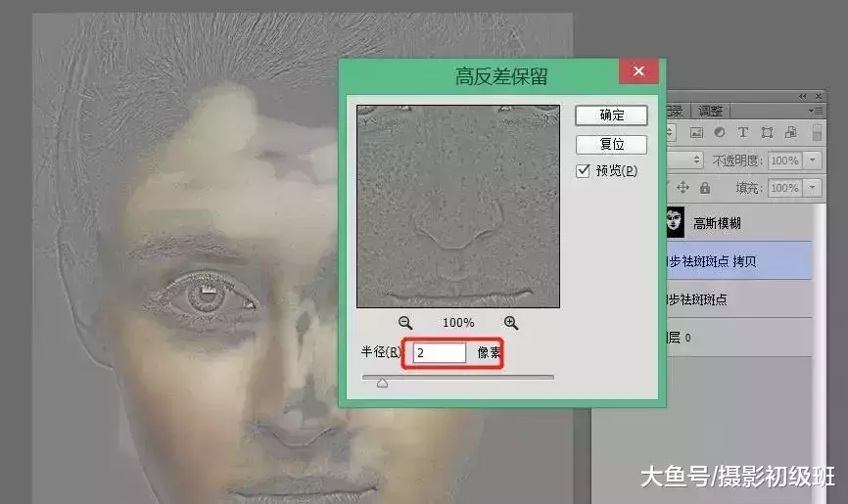848x504 pixels.
Task: Click the radius slider handle
Action: coord(382,383)
